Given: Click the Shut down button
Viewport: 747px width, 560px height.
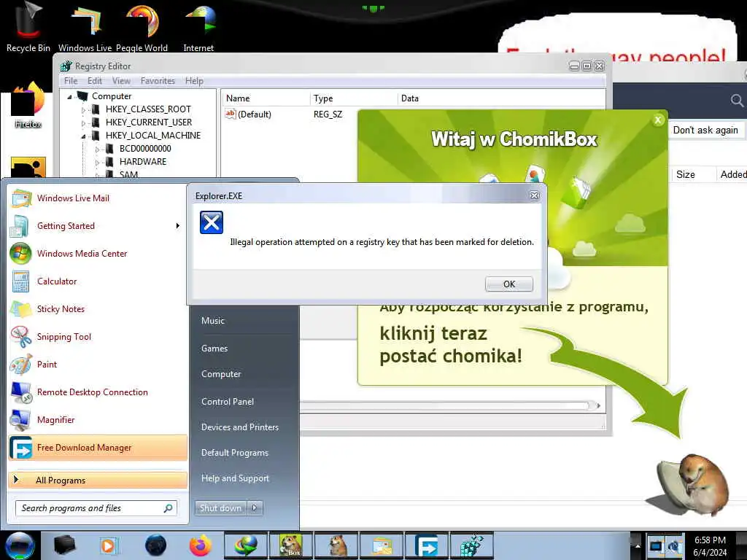Looking at the screenshot, I should tap(221, 508).
